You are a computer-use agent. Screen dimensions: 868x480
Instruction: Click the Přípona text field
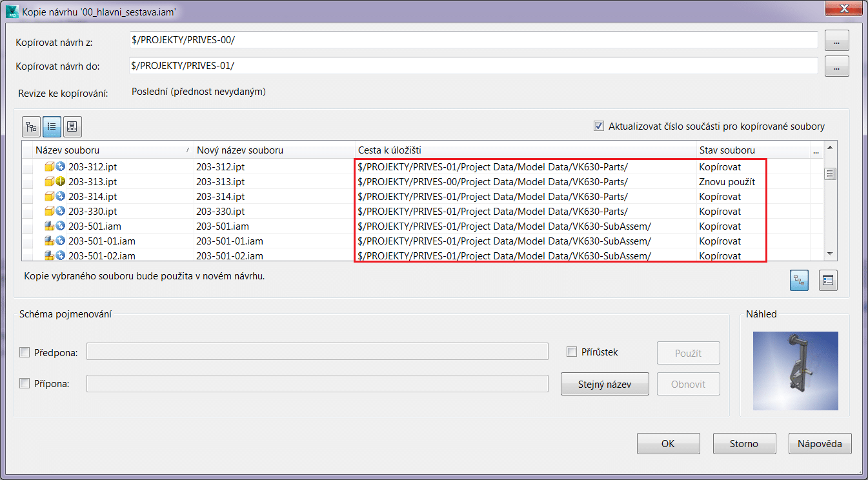pyautogui.click(x=317, y=383)
